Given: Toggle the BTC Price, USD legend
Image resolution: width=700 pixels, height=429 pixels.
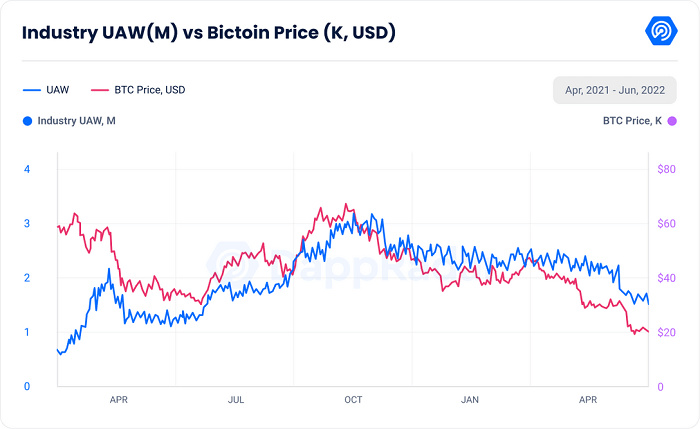Looking at the screenshot, I should (x=138, y=90).
